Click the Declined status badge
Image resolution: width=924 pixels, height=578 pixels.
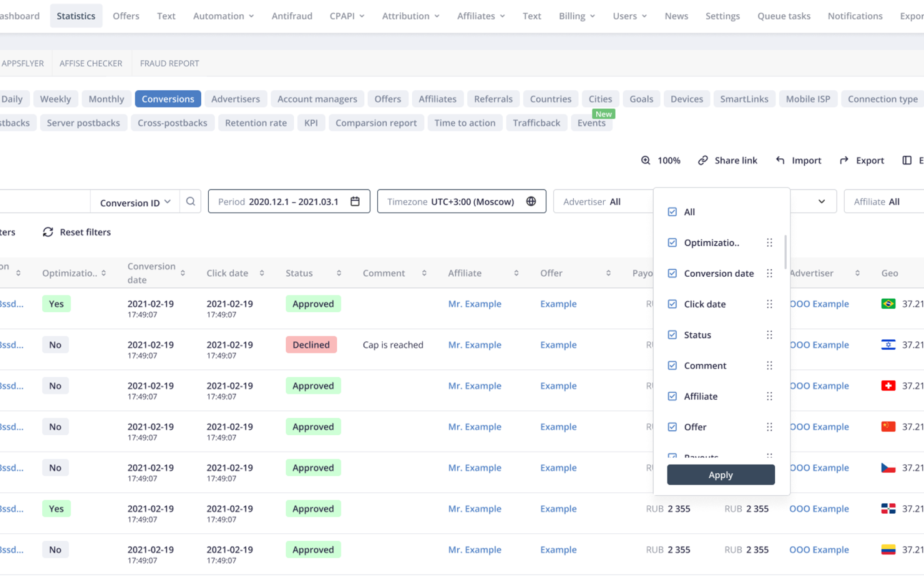[x=311, y=345]
